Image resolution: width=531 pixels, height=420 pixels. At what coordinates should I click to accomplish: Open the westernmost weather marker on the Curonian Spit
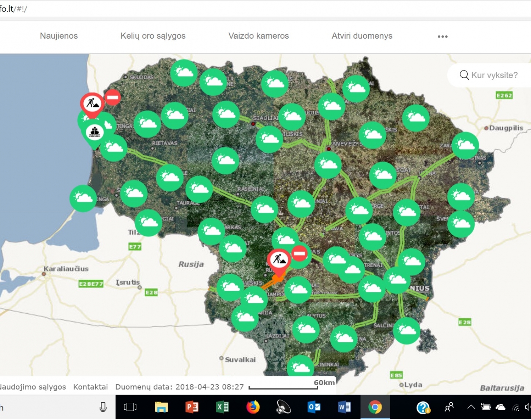(83, 198)
